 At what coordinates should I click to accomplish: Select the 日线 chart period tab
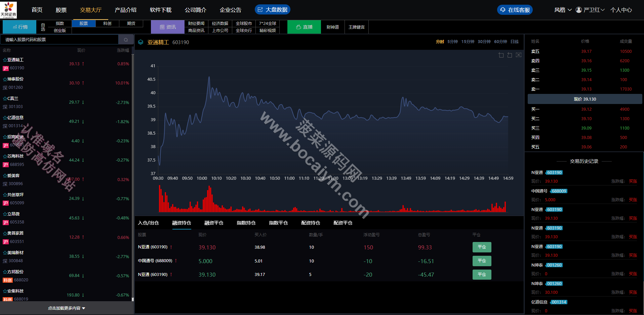(x=515, y=42)
